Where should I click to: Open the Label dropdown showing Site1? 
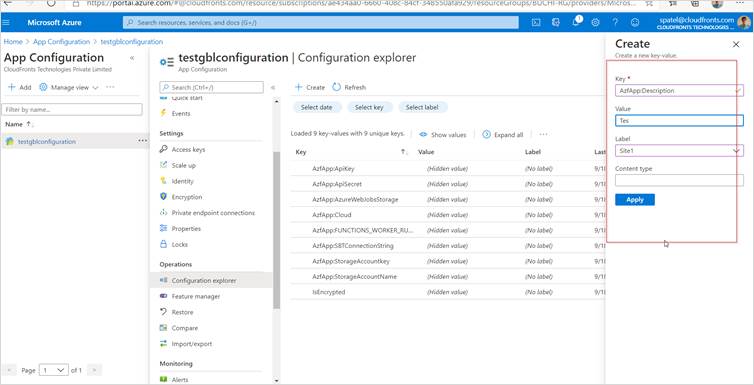click(x=679, y=151)
